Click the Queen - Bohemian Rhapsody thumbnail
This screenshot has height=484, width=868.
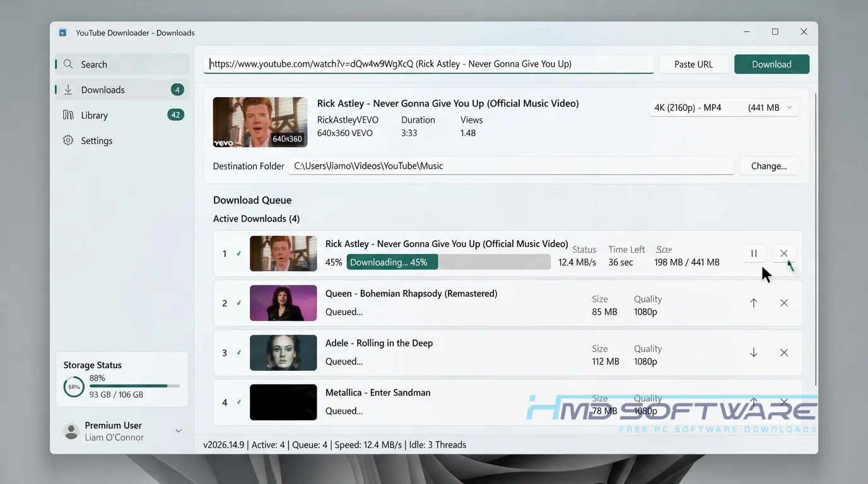coord(283,303)
